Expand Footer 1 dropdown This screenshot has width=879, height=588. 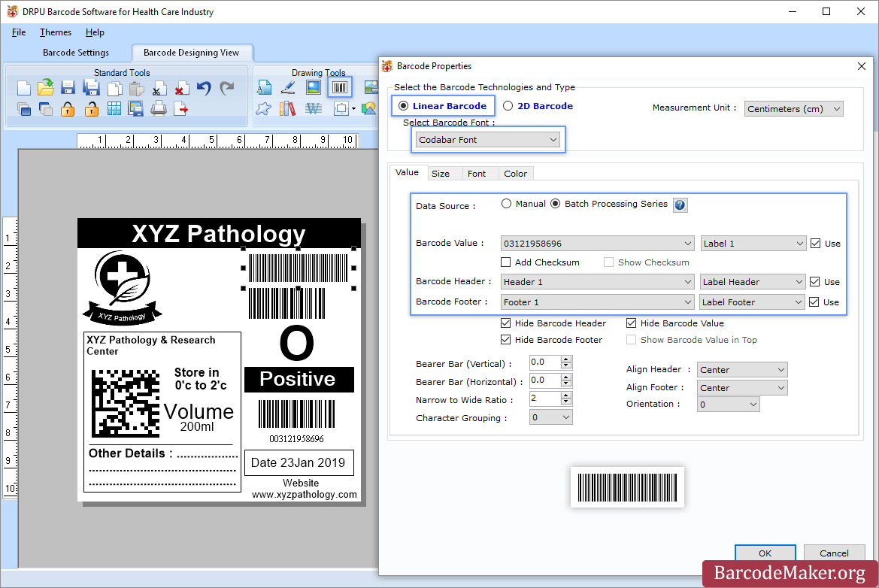tap(598, 302)
